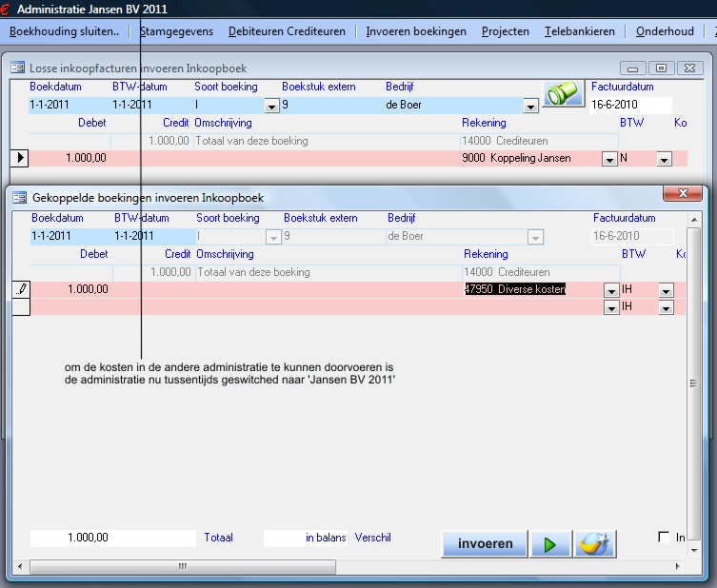Click the horizontal scrollbar at window bottom
This screenshot has width=717, height=588.
[179, 567]
